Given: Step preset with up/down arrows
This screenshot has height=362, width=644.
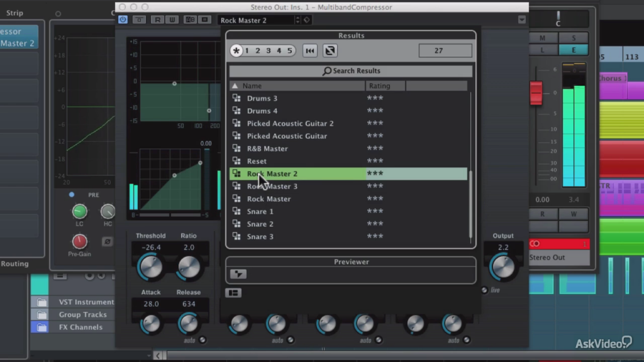Looking at the screenshot, I should 297,20.
